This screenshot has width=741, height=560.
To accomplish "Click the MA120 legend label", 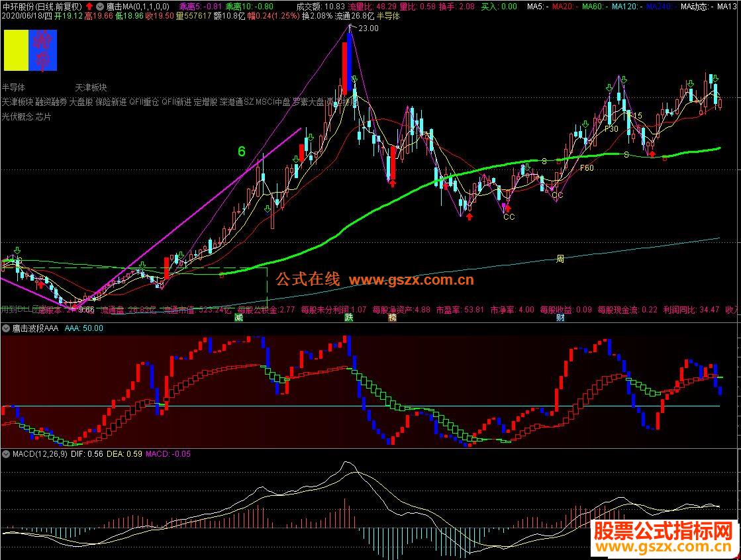I will 626,7.
